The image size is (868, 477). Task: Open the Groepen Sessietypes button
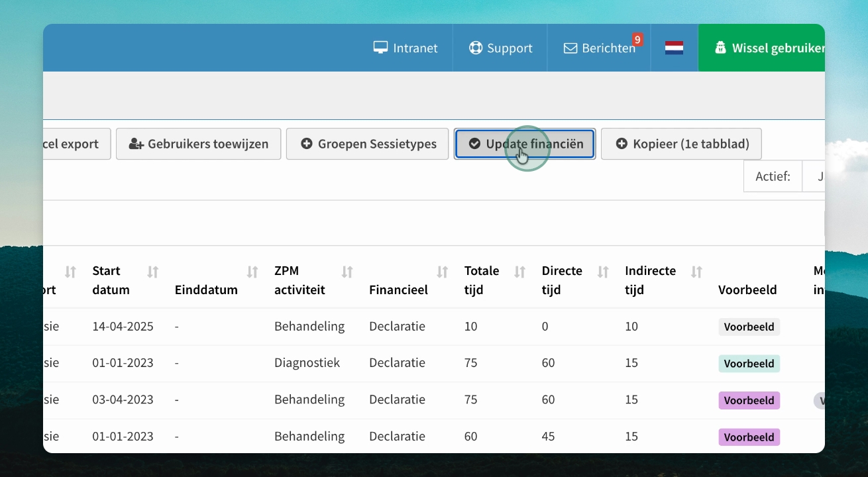pos(368,144)
